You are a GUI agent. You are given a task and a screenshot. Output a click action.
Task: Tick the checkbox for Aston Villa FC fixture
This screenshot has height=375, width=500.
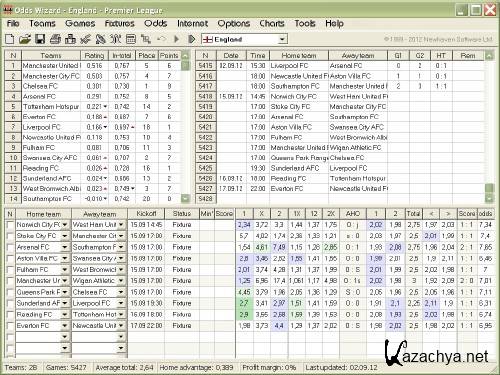tap(10, 259)
